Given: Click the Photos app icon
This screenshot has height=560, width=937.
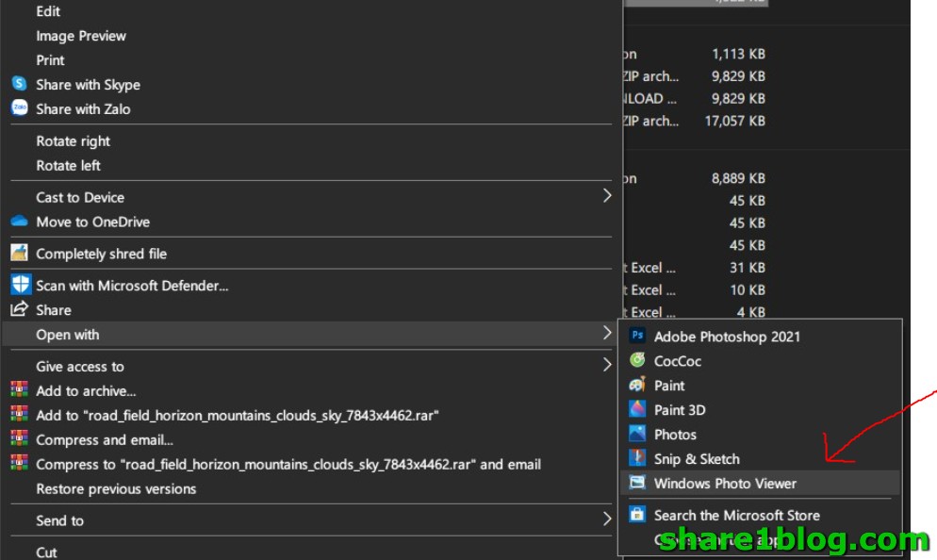Looking at the screenshot, I should coord(637,434).
